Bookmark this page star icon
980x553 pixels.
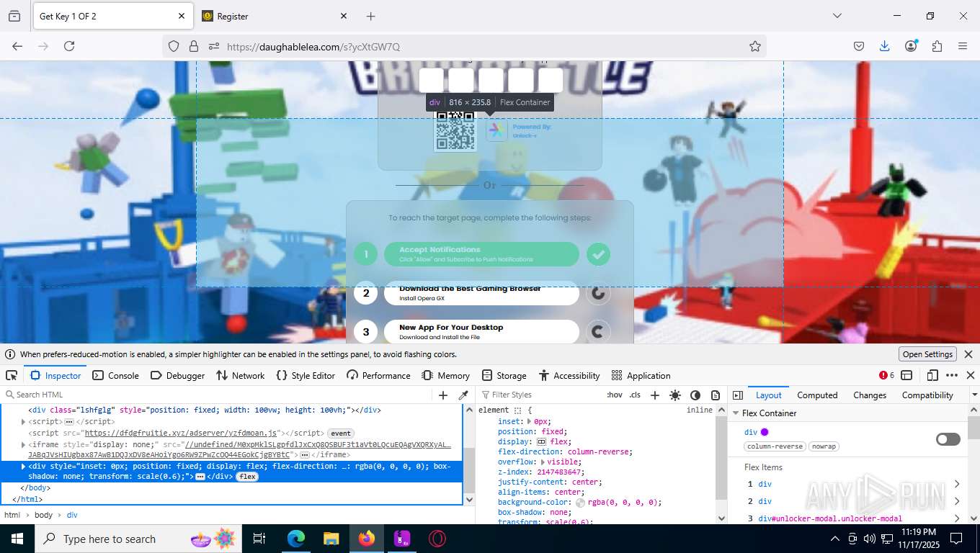point(754,46)
